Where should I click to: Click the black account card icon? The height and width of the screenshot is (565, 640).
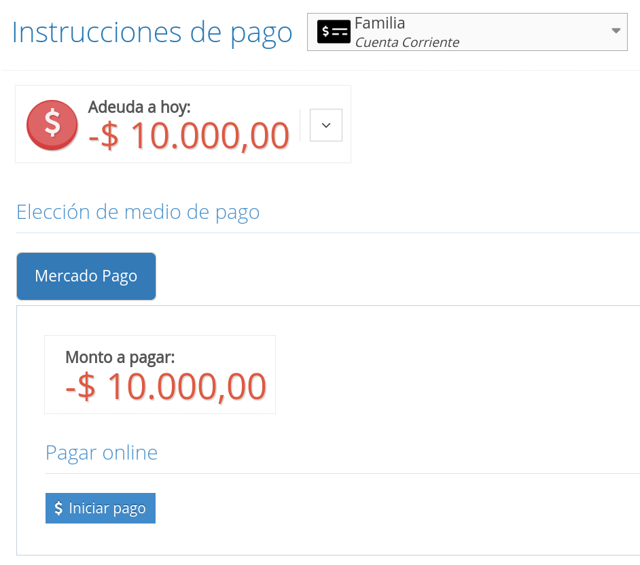pos(333,32)
